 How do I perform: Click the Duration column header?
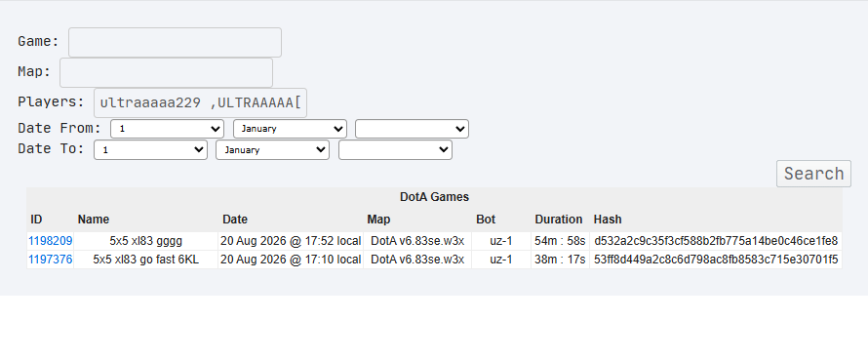pyautogui.click(x=559, y=220)
